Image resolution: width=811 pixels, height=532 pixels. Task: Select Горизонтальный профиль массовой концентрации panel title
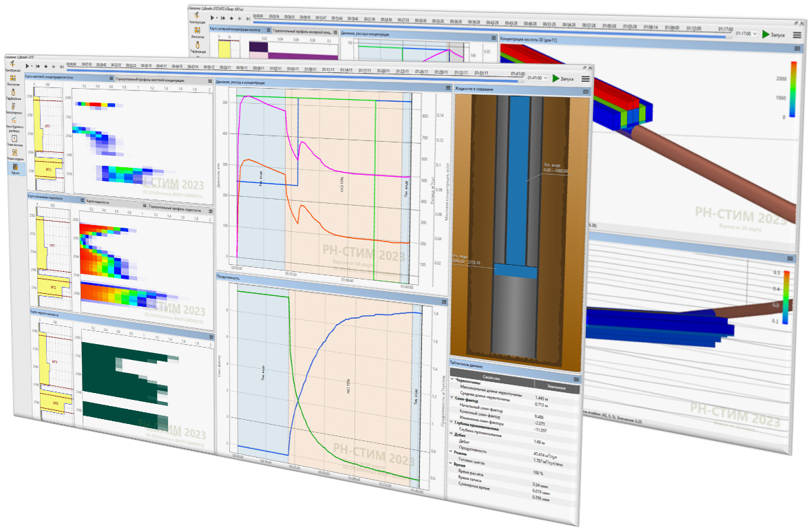click(149, 80)
